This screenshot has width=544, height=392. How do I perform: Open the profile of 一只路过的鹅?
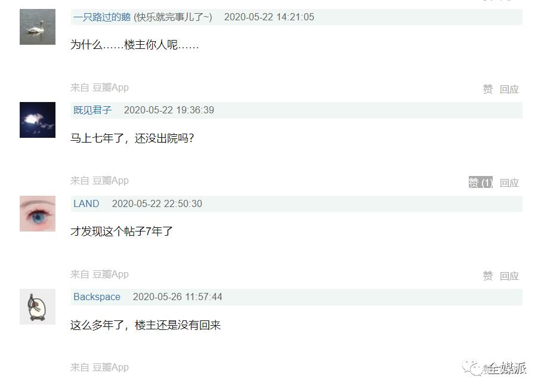101,17
